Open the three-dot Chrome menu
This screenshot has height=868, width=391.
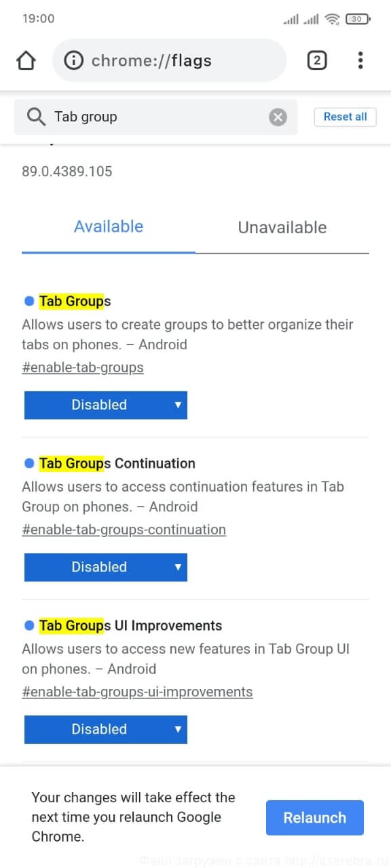(360, 60)
